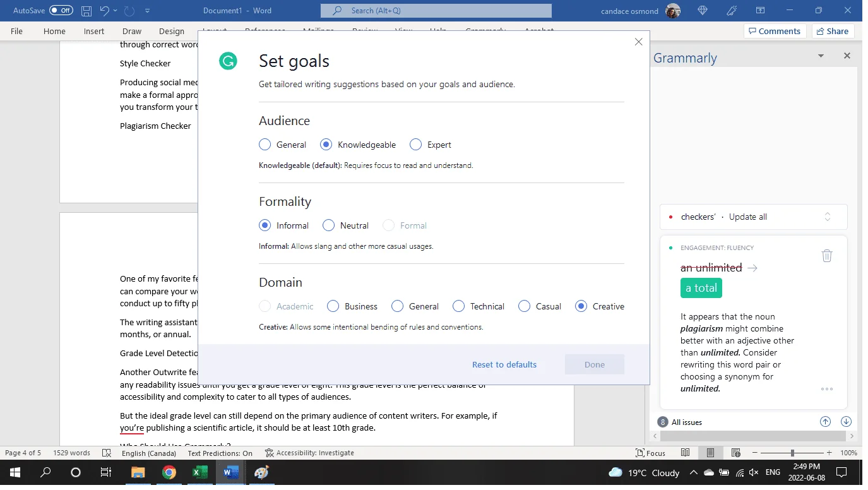
Task: Expand the checkers' suggestion card
Action: coord(828,217)
